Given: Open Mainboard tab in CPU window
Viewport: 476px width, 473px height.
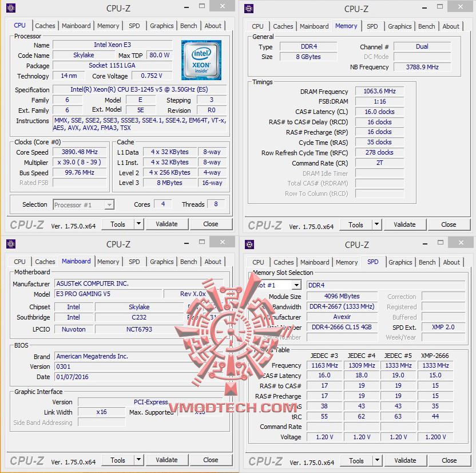Looking at the screenshot, I should coord(76,26).
